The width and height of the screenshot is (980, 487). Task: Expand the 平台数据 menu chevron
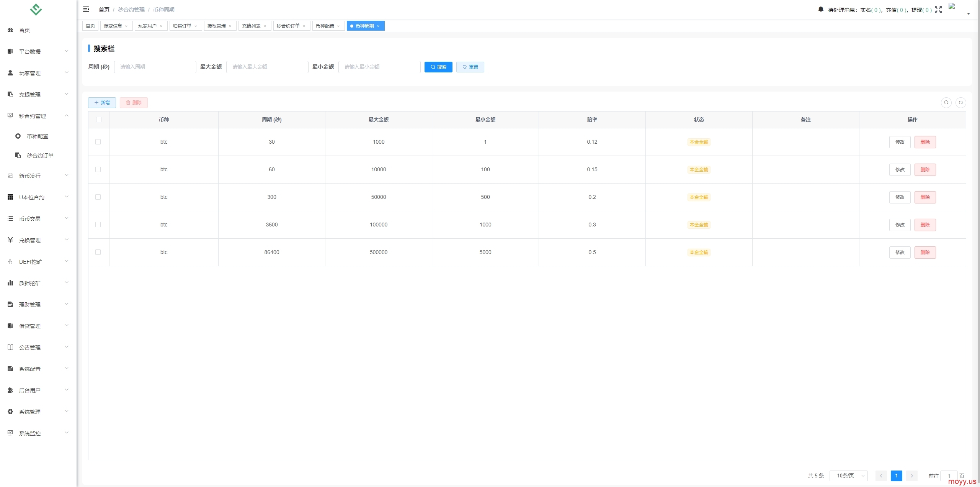coord(67,51)
